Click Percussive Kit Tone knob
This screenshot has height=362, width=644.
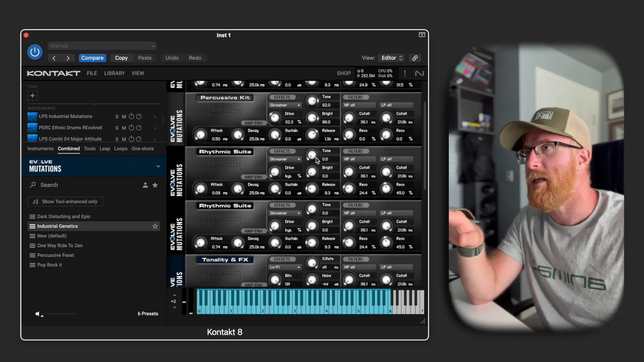[312, 101]
